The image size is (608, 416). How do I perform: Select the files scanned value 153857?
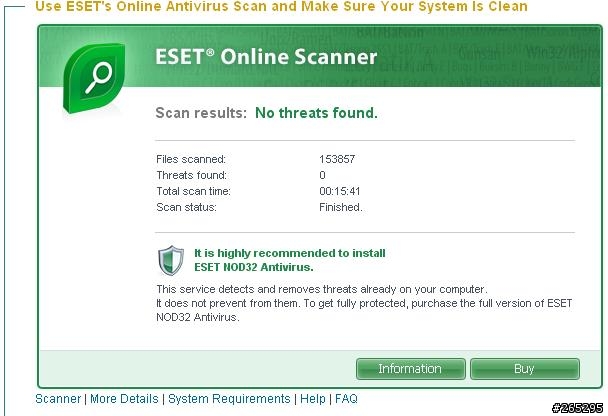click(337, 159)
